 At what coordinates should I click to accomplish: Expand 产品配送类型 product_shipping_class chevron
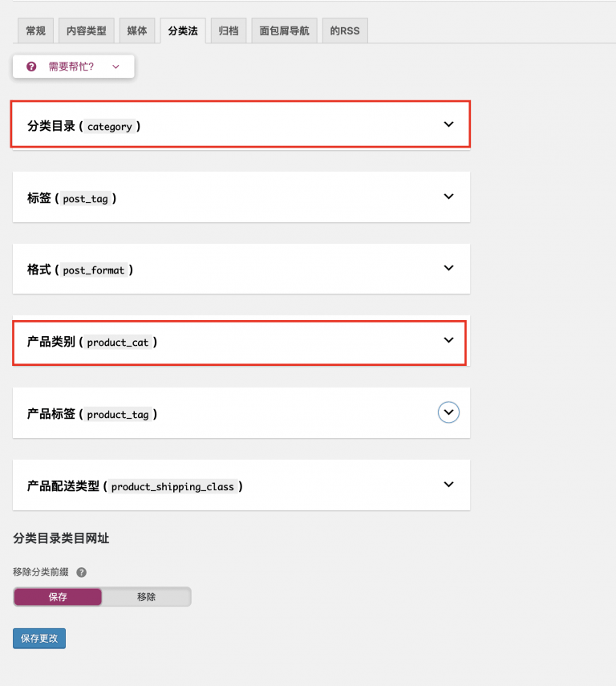448,485
